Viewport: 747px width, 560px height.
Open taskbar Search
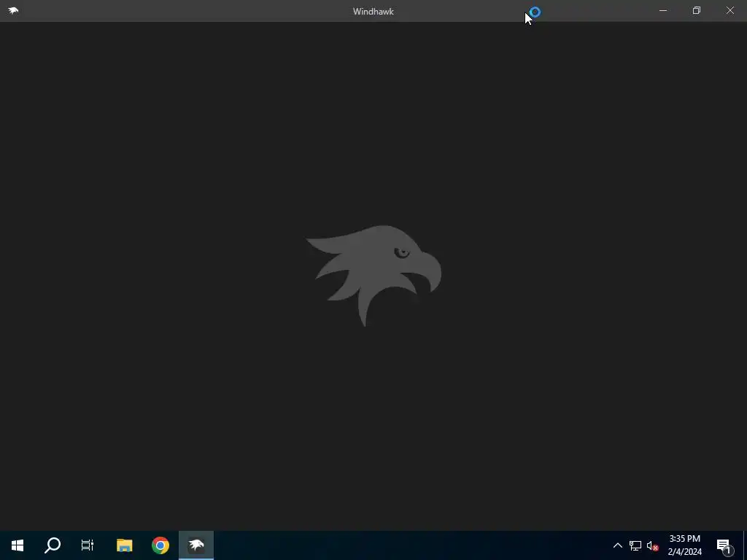click(x=53, y=545)
